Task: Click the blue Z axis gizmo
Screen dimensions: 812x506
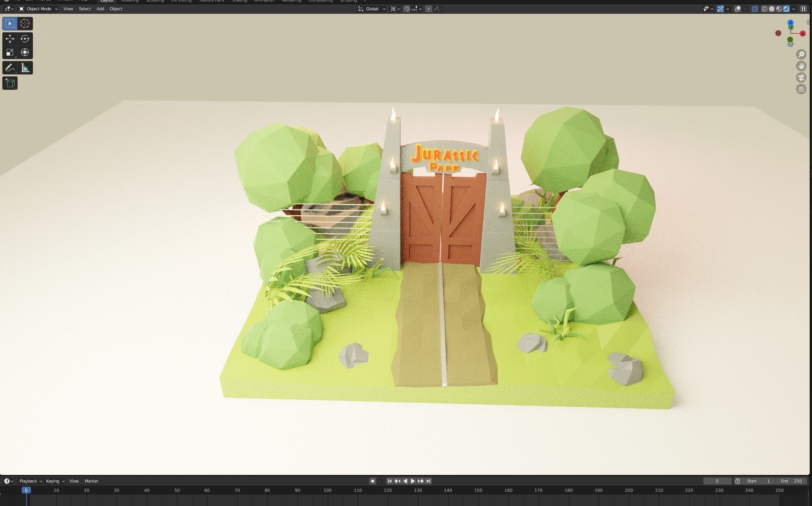Action: click(791, 23)
